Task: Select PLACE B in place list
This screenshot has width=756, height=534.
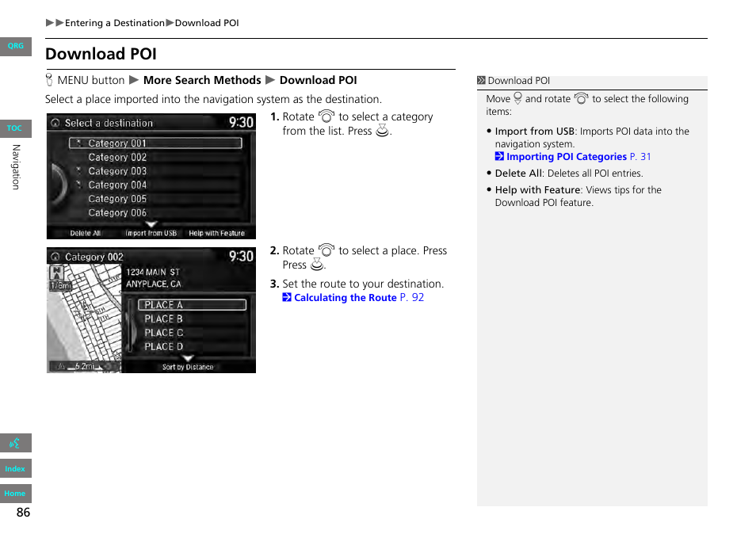Action: pyautogui.click(x=193, y=319)
